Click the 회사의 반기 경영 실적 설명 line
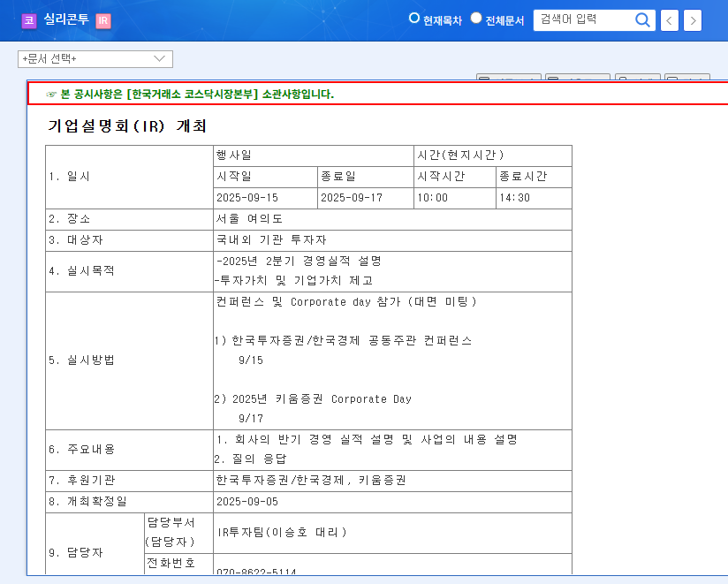 click(x=367, y=440)
